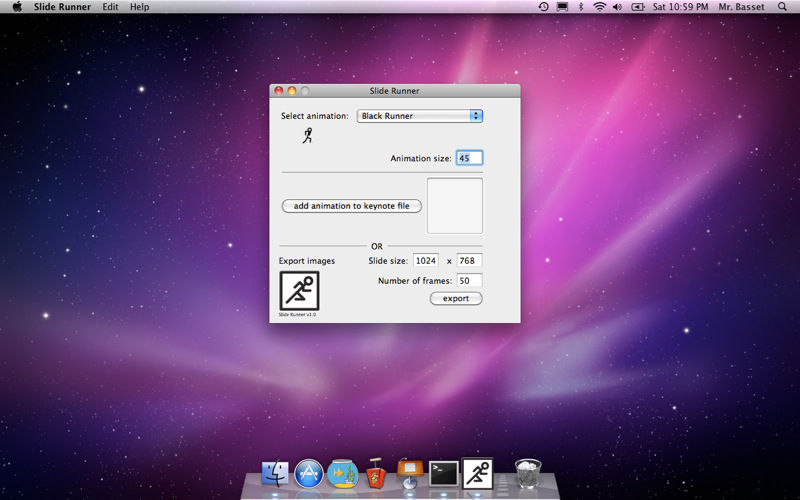
Task: Open the Edit menu
Action: [110, 7]
